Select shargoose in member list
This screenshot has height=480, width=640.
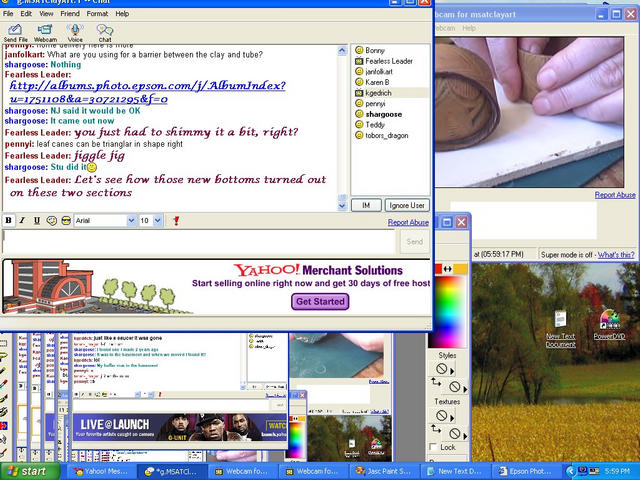click(383, 114)
